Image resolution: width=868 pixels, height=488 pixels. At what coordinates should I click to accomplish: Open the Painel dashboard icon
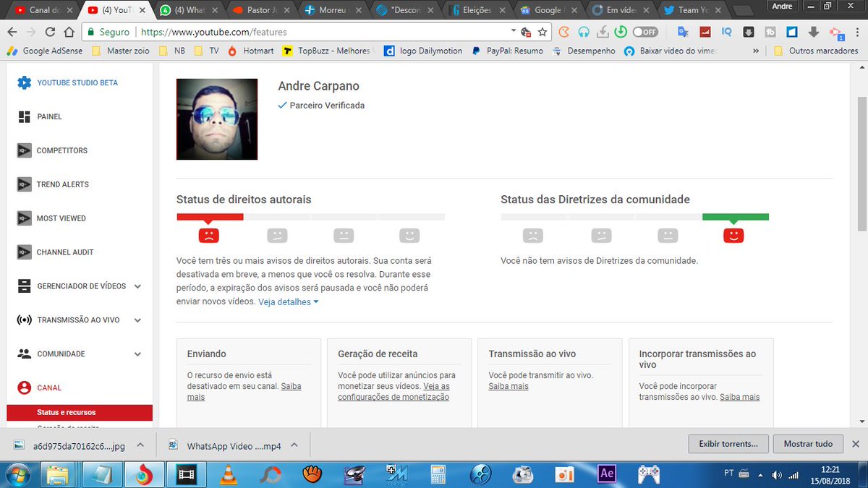click(24, 116)
